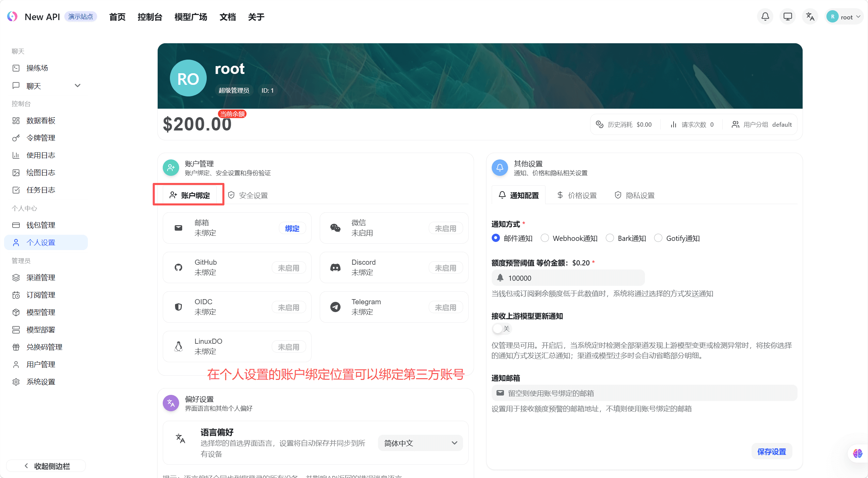
Task: Click the Telegram binding icon
Action: (335, 307)
